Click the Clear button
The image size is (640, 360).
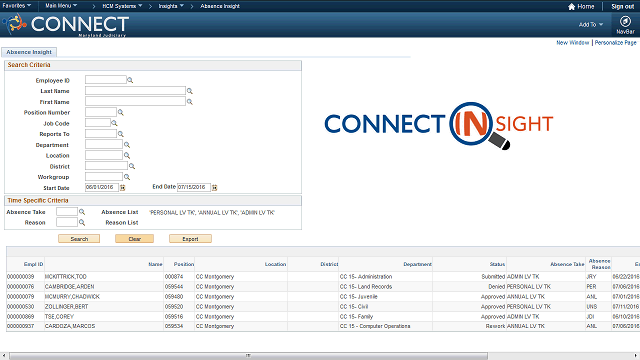pyautogui.click(x=134, y=239)
